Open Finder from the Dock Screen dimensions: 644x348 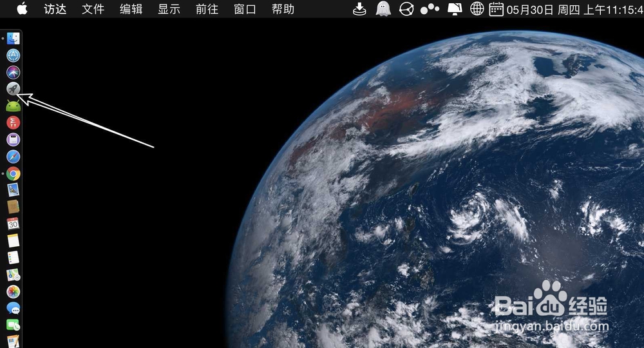point(13,39)
